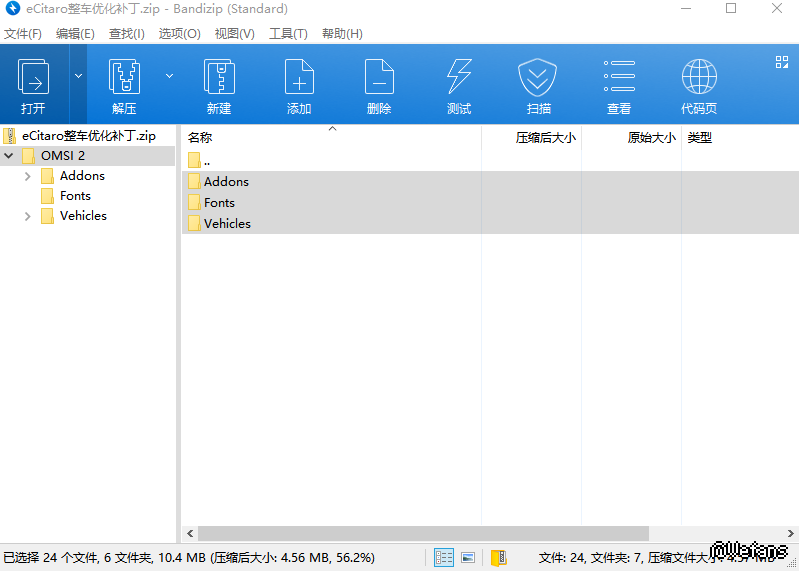The width and height of the screenshot is (799, 571).
Task: Click the 删除 (Delete) toolbar icon
Action: [x=379, y=84]
